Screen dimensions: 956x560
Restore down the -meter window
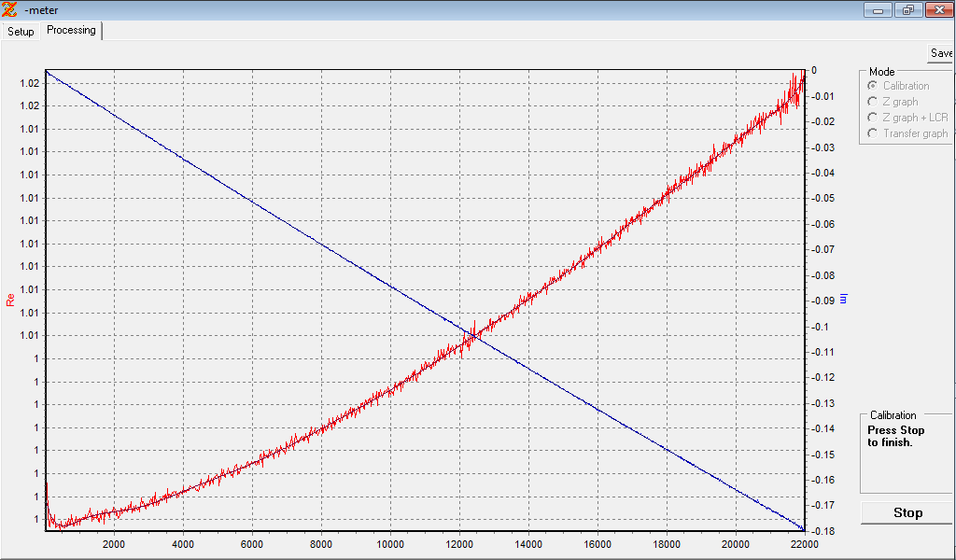(x=908, y=9)
